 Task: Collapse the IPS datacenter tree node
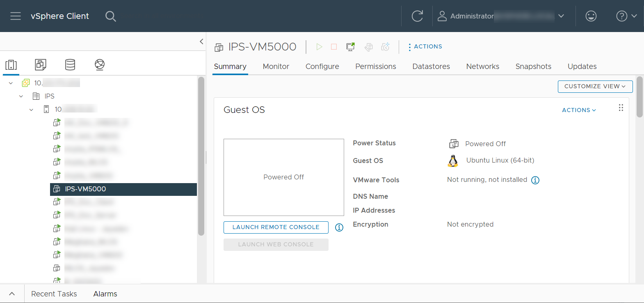tap(21, 96)
